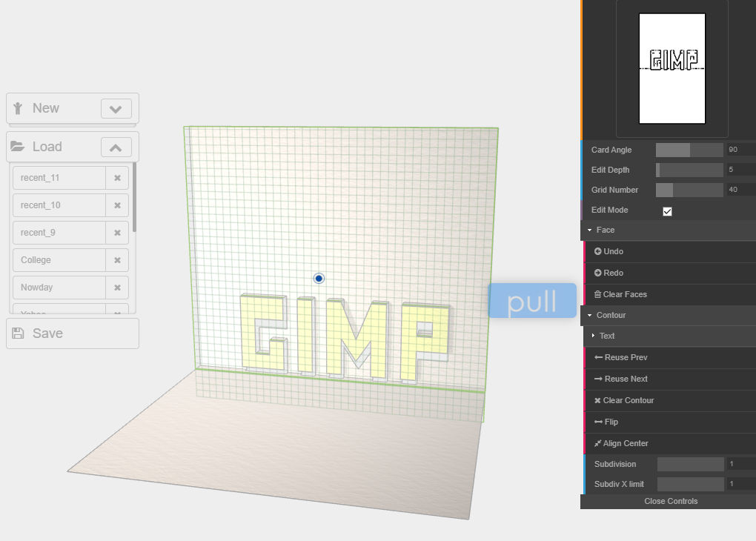Screen dimensions: 756x541
Task: Load the Nowday card
Action: pyautogui.click(x=59, y=288)
